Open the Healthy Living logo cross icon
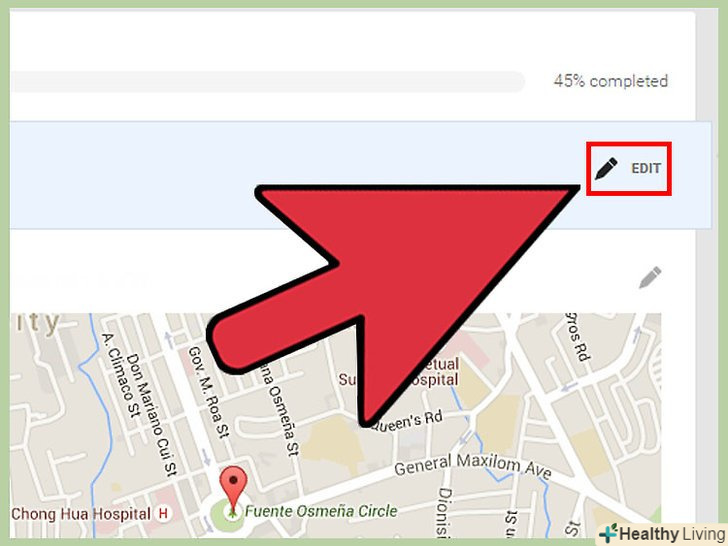The width and height of the screenshot is (728, 546). (x=608, y=533)
